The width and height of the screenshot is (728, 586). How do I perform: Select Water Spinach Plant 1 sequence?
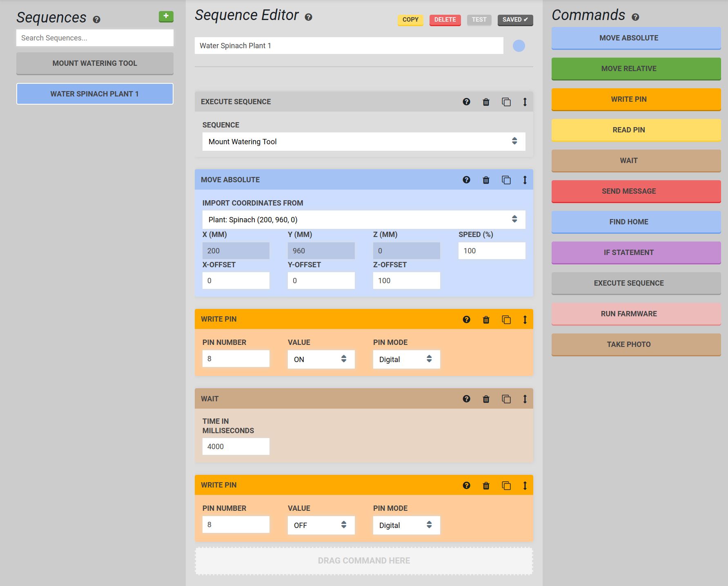pyautogui.click(x=95, y=94)
